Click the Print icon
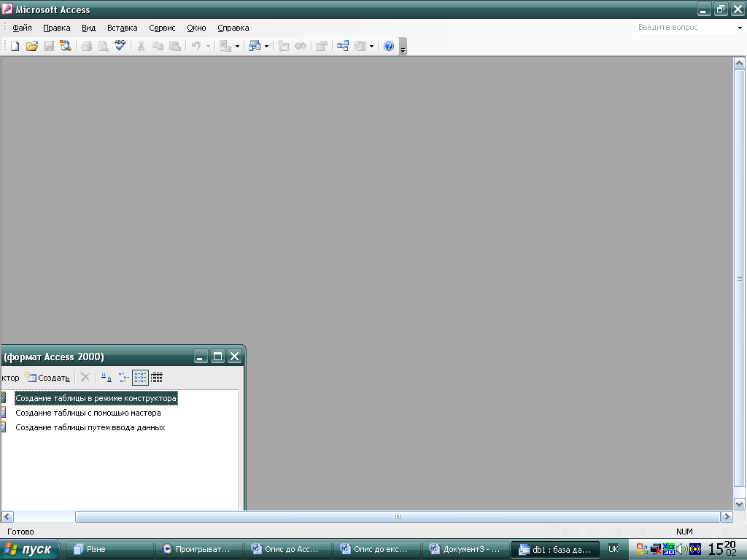Screen dimensions: 747x560 86,46
